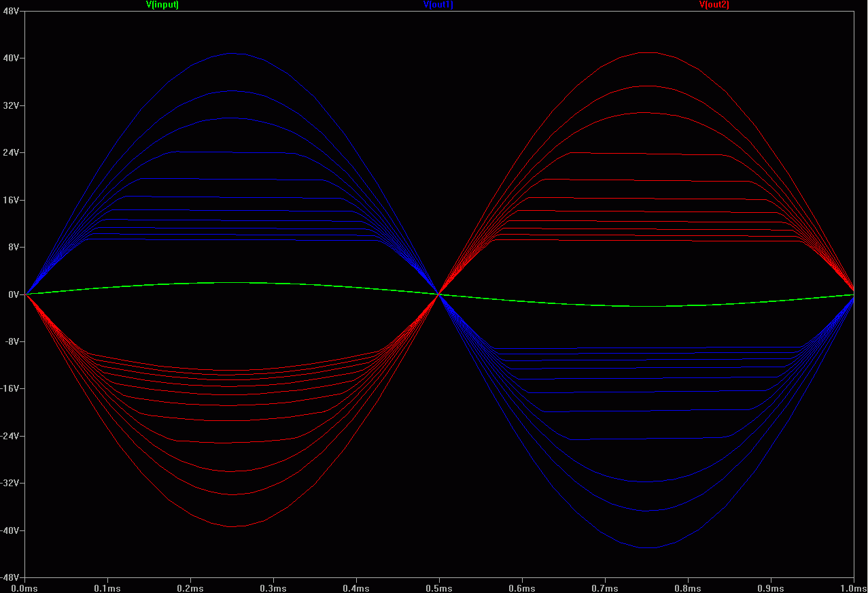The image size is (868, 593).
Task: Click the 0V mark on vertical axis
Action: 14,294
